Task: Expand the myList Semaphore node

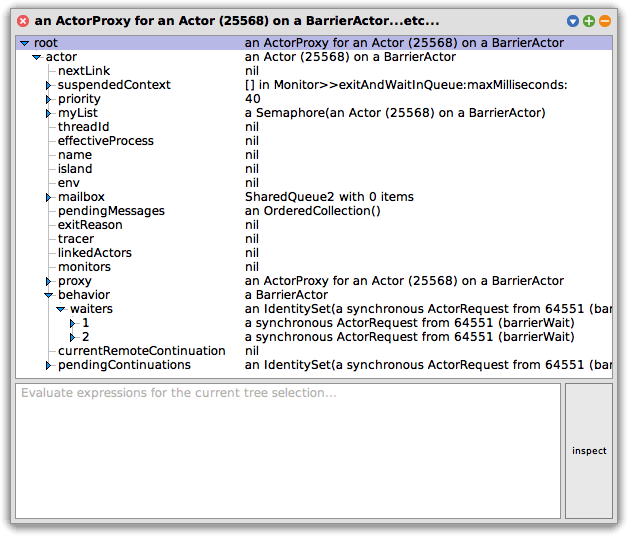Action: tap(48, 113)
